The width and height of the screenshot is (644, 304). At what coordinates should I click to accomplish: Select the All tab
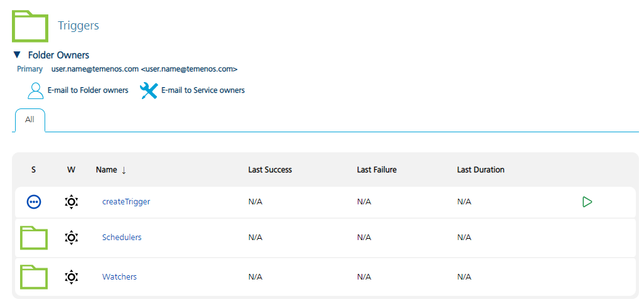coord(30,120)
